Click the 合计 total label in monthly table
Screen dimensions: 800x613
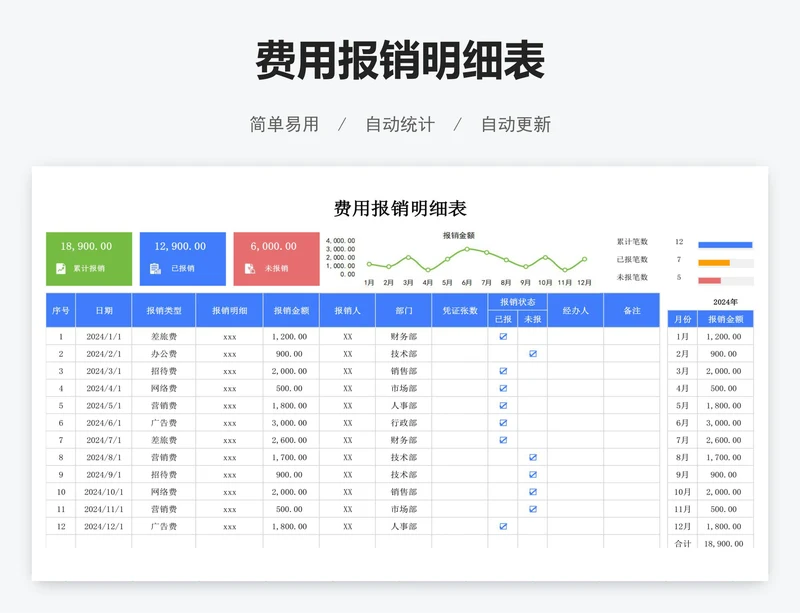pos(682,544)
